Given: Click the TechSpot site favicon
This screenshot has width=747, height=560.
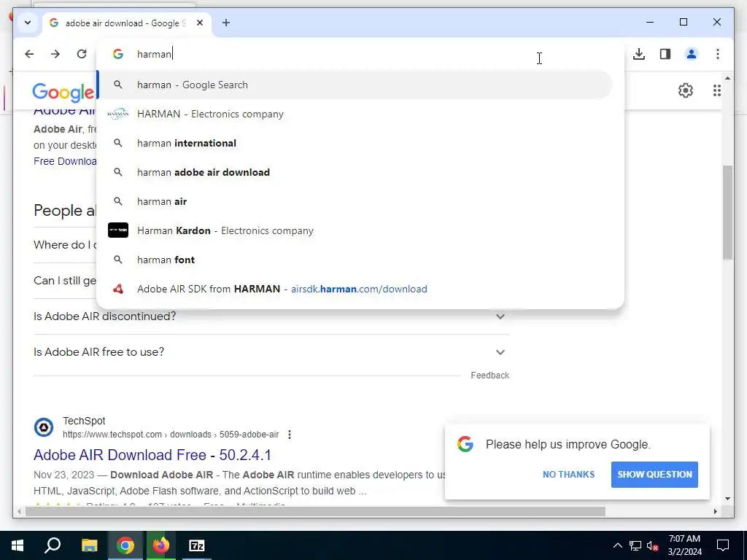Looking at the screenshot, I should [x=43, y=427].
